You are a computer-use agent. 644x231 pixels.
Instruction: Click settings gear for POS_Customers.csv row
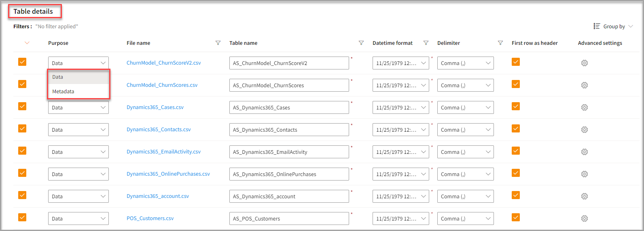point(584,218)
